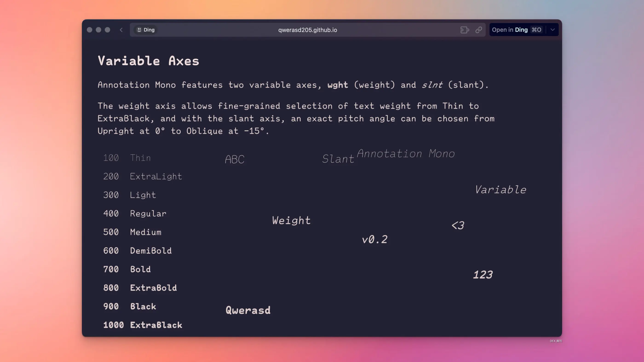The width and height of the screenshot is (644, 362).
Task: Click the back navigation arrow
Action: coord(121,30)
